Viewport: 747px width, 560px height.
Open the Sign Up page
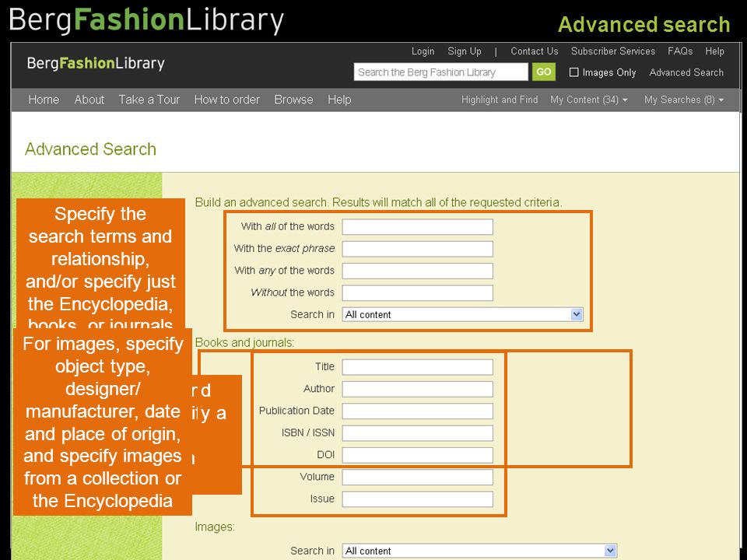click(464, 51)
